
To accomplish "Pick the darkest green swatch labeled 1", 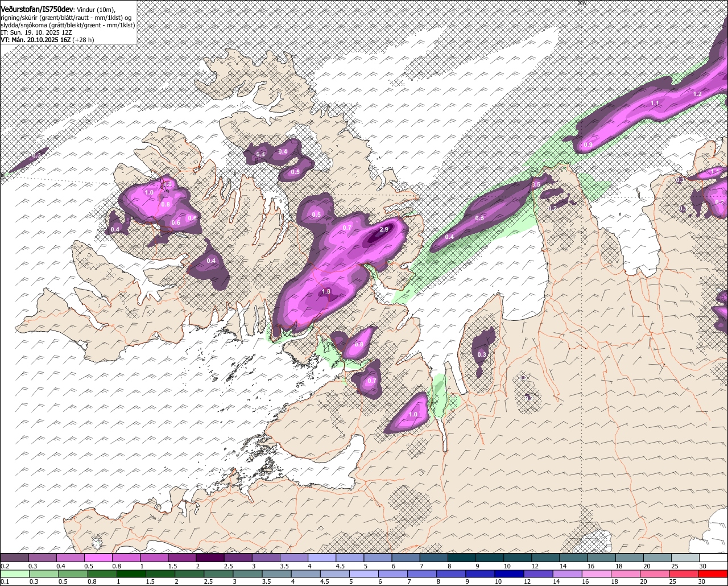I will [130, 573].
